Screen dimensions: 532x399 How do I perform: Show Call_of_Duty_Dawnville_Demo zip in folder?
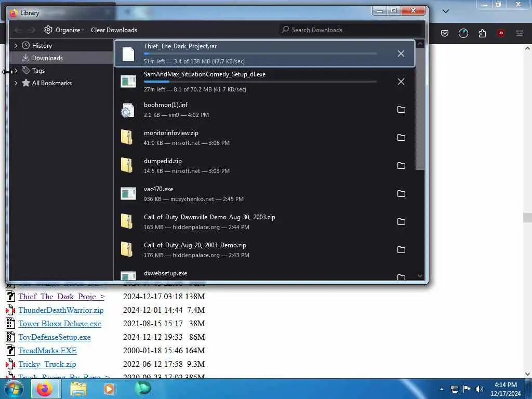click(x=401, y=221)
